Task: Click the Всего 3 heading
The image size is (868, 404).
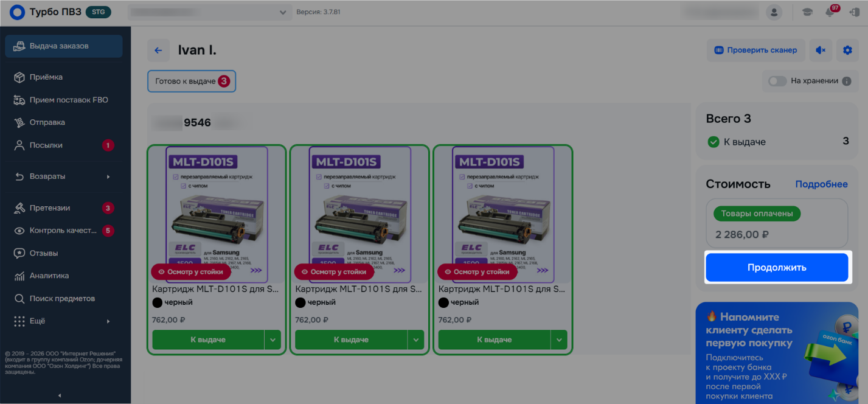Action: (x=729, y=119)
